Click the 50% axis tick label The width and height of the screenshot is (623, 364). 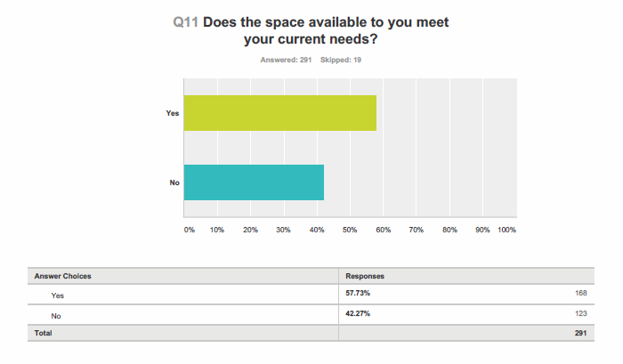350,231
